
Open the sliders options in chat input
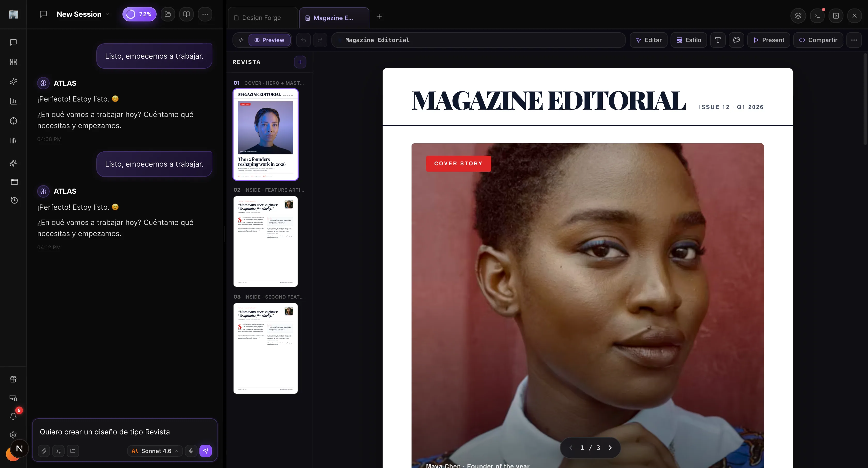pyautogui.click(x=58, y=451)
